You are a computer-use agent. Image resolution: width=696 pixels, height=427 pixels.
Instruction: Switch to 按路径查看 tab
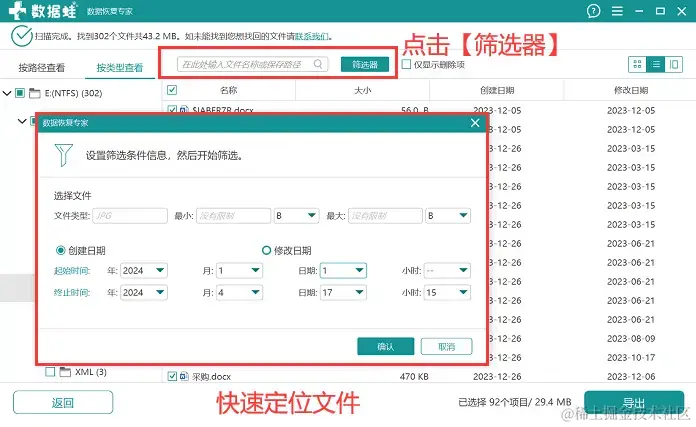pos(42,67)
